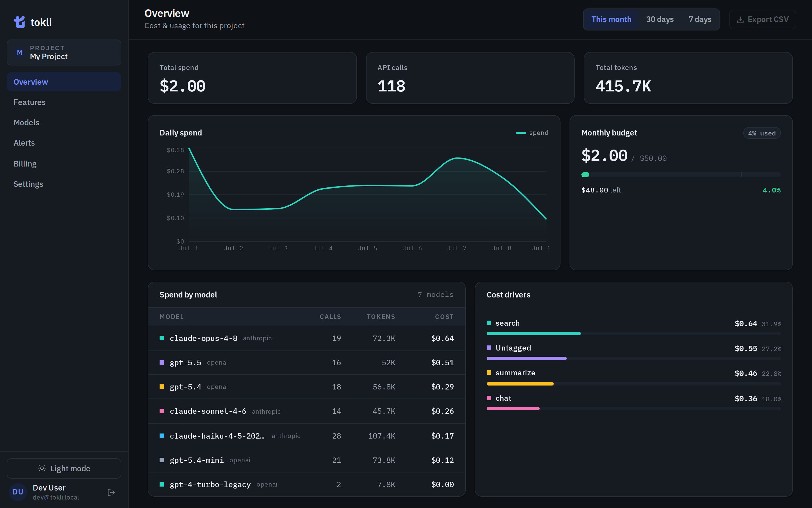Click the DU user avatar

coord(18,492)
